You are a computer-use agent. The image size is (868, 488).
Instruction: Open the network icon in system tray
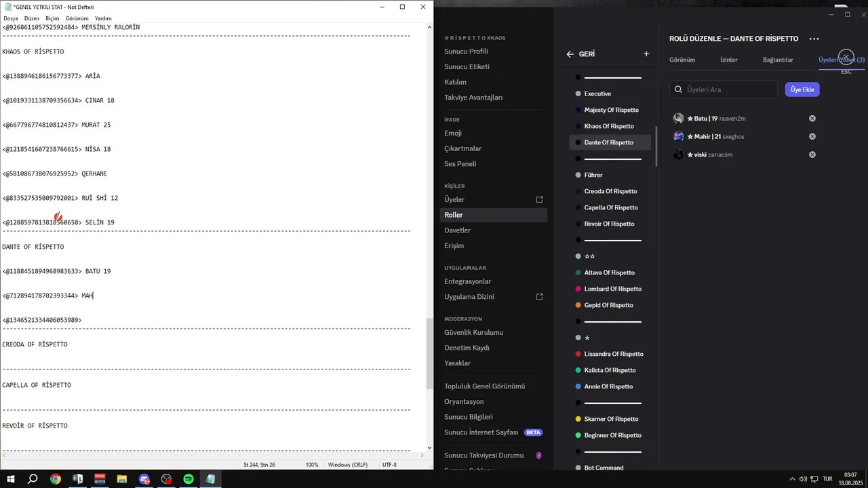814,479
